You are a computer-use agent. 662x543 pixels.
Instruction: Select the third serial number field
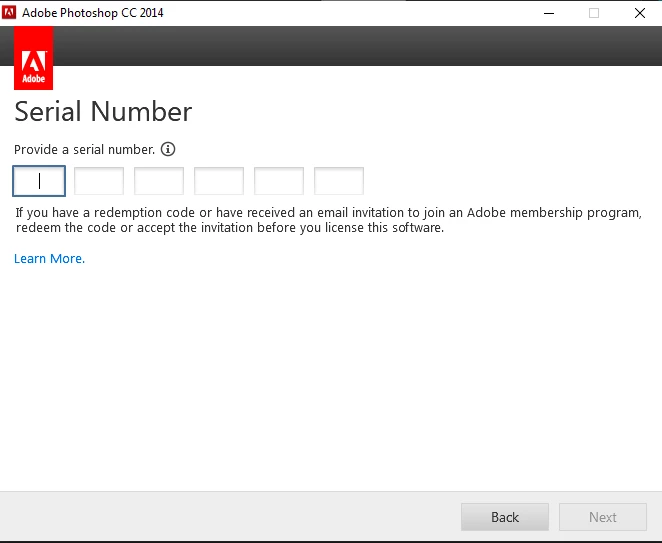159,181
